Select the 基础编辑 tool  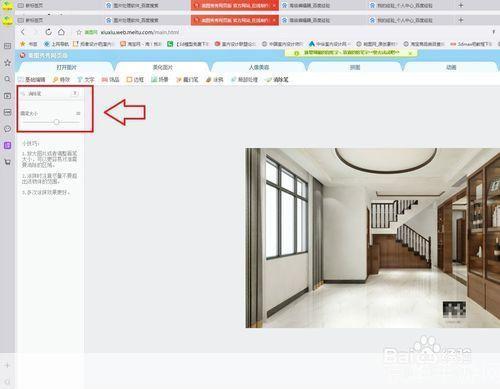tap(32, 80)
